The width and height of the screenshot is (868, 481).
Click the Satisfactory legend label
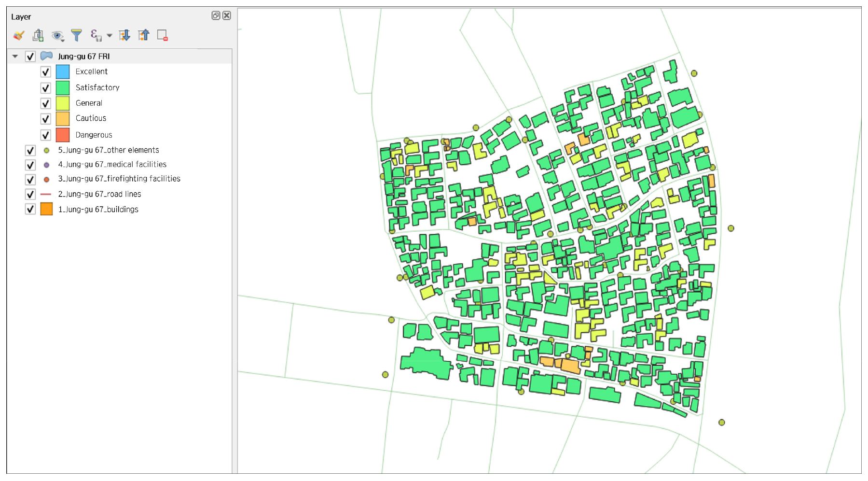pyautogui.click(x=97, y=87)
